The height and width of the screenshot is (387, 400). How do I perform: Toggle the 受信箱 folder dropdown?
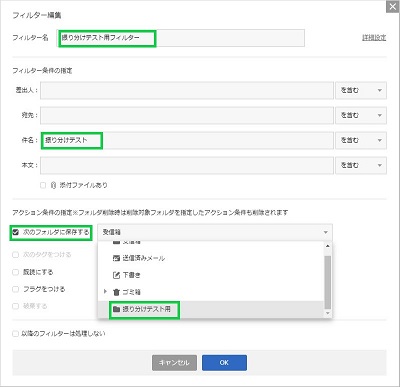215,232
